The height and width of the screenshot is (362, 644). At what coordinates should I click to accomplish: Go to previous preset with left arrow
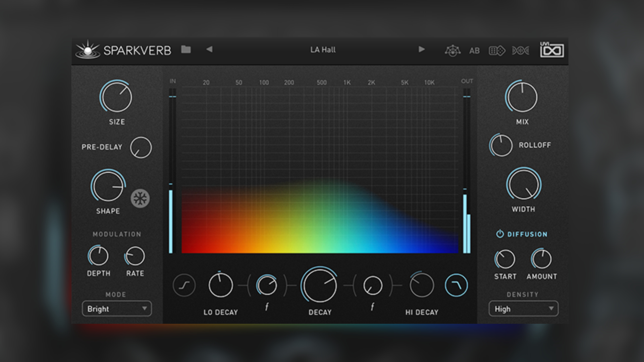pos(209,50)
